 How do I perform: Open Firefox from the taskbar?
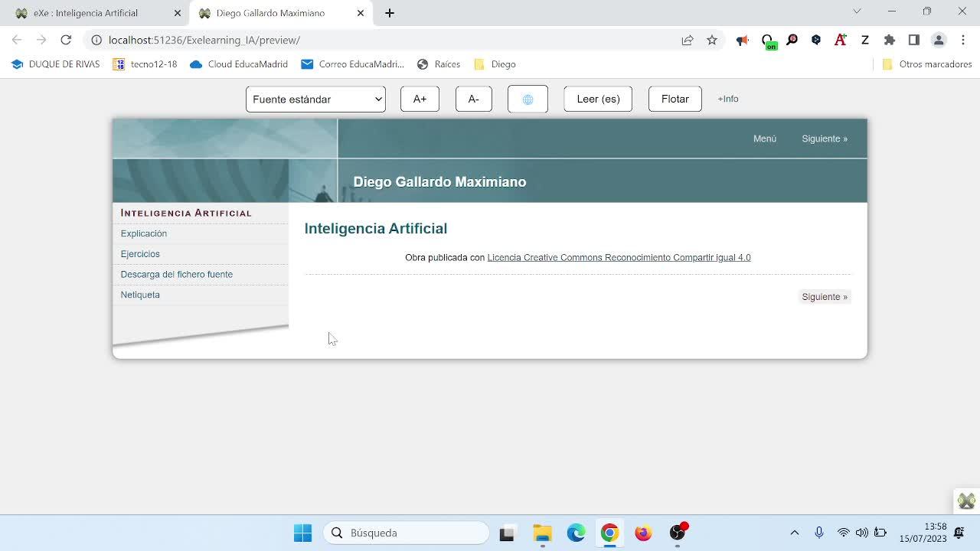[x=643, y=533]
